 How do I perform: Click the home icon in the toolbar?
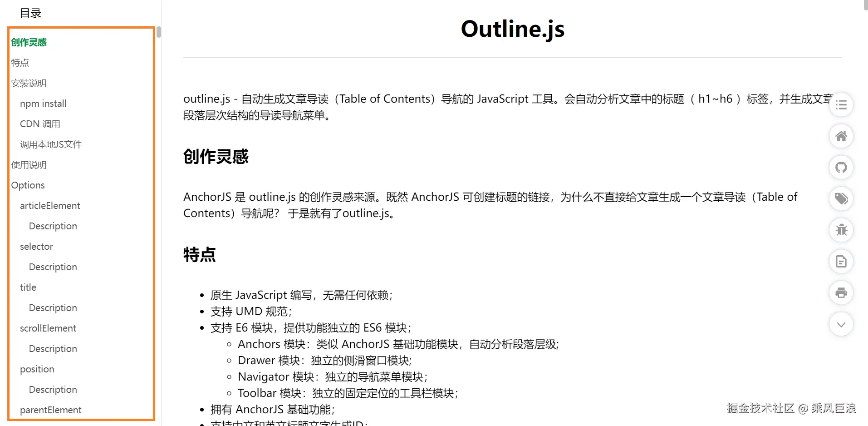[841, 136]
